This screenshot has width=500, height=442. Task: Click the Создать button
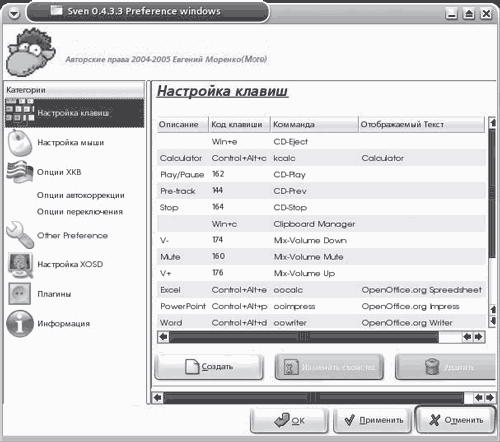pos(209,367)
